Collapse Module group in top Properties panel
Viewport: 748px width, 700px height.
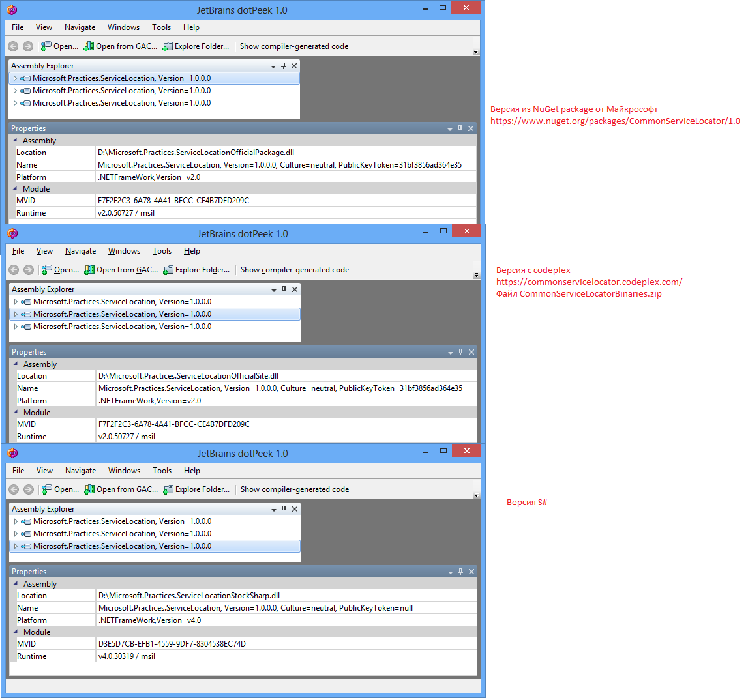(15, 188)
